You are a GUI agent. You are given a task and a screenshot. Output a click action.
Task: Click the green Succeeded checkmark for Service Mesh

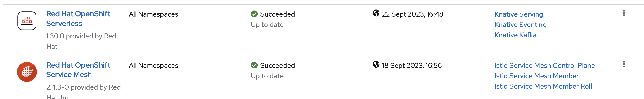point(254,65)
